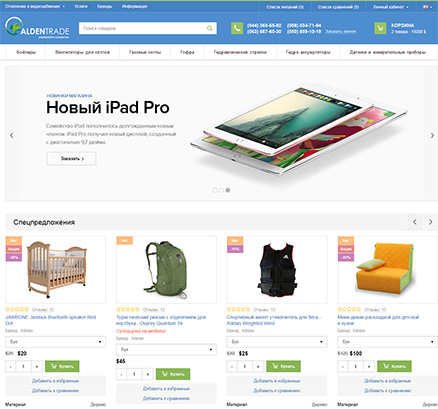Show previous special offers

(415, 222)
